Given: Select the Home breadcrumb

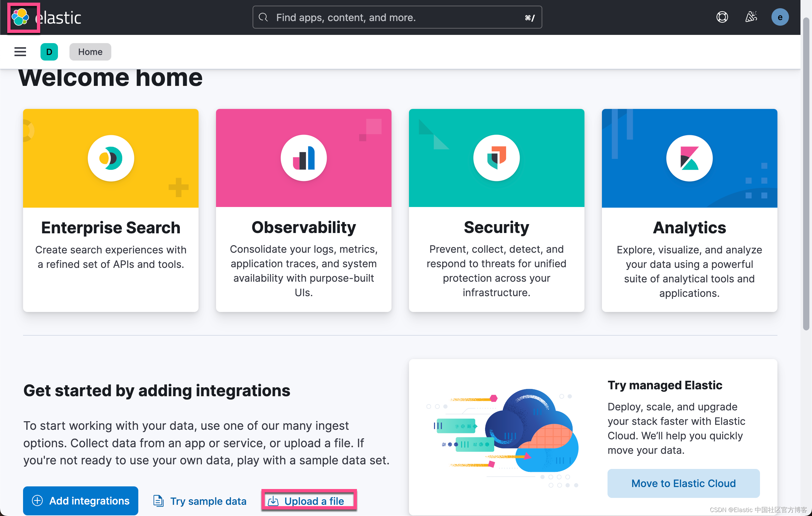Looking at the screenshot, I should point(90,52).
